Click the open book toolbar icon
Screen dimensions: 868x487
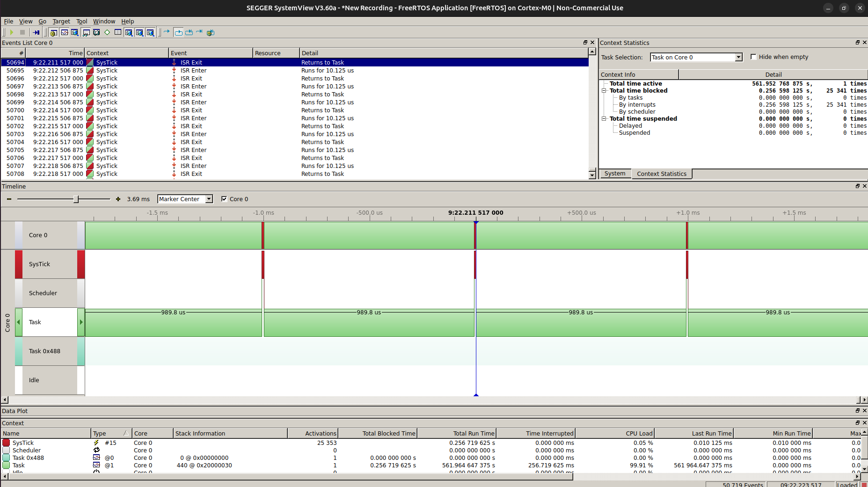click(x=96, y=32)
